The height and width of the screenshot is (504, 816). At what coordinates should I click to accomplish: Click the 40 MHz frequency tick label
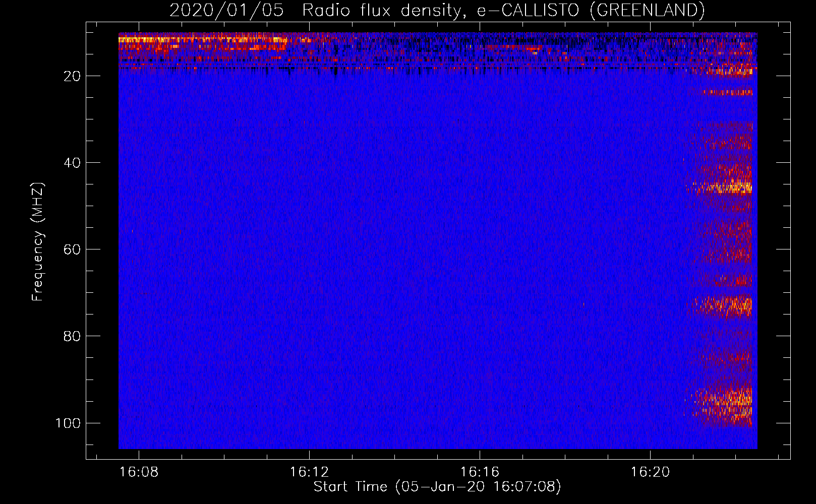point(72,163)
